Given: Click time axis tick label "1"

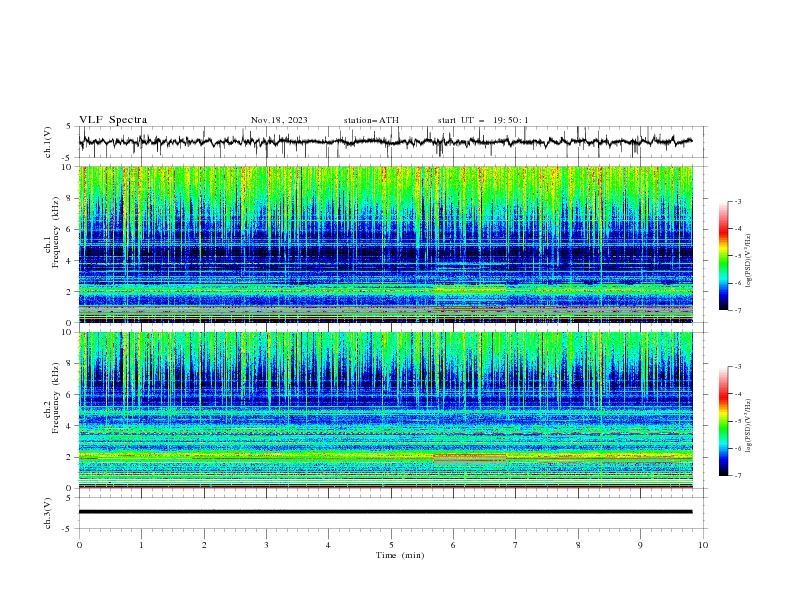Looking at the screenshot, I should coord(141,545).
